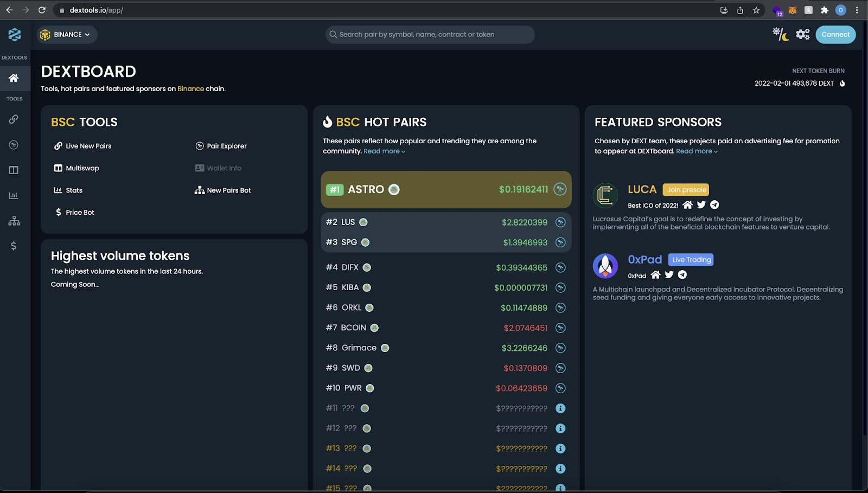Viewport: 868px width, 493px height.
Task: Visit 0xPad website via home icon
Action: click(656, 275)
